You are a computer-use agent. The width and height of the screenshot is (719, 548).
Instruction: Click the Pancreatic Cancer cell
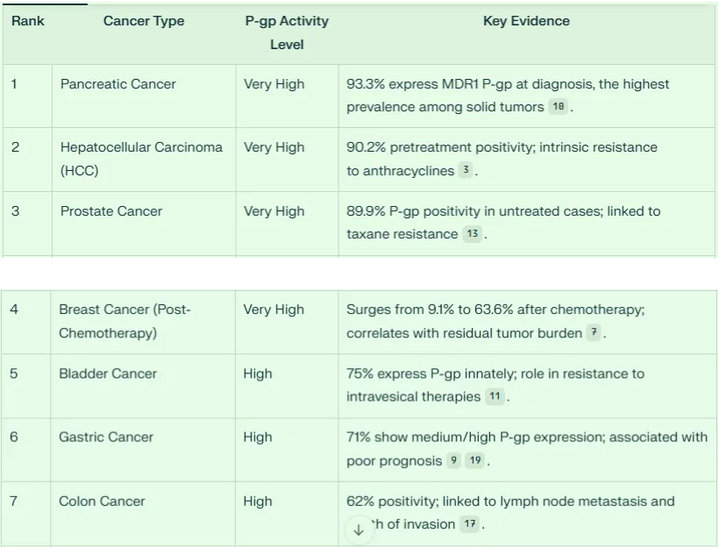(x=117, y=84)
